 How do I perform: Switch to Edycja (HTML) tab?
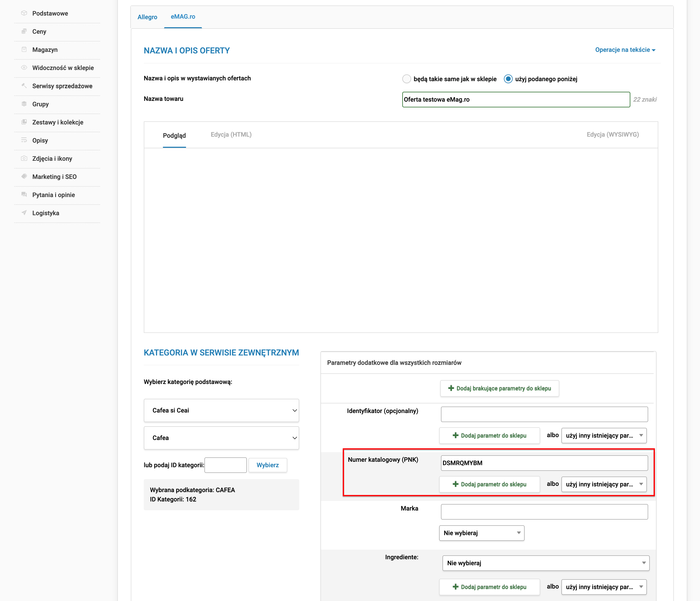[231, 135]
